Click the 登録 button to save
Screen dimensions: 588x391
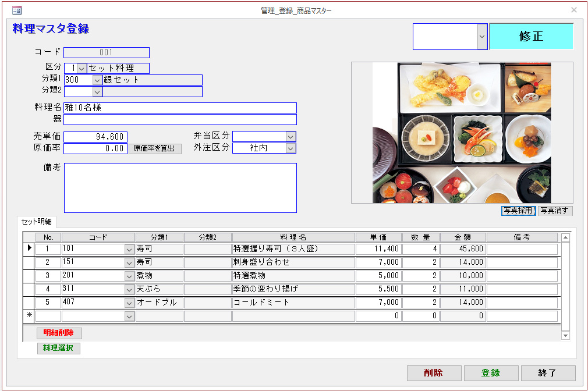(490, 373)
